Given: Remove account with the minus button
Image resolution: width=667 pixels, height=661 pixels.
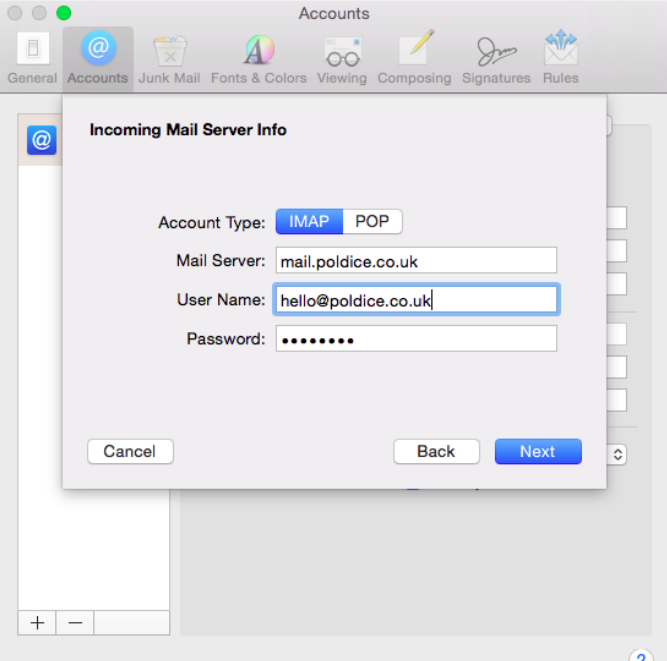Looking at the screenshot, I should click(75, 622).
